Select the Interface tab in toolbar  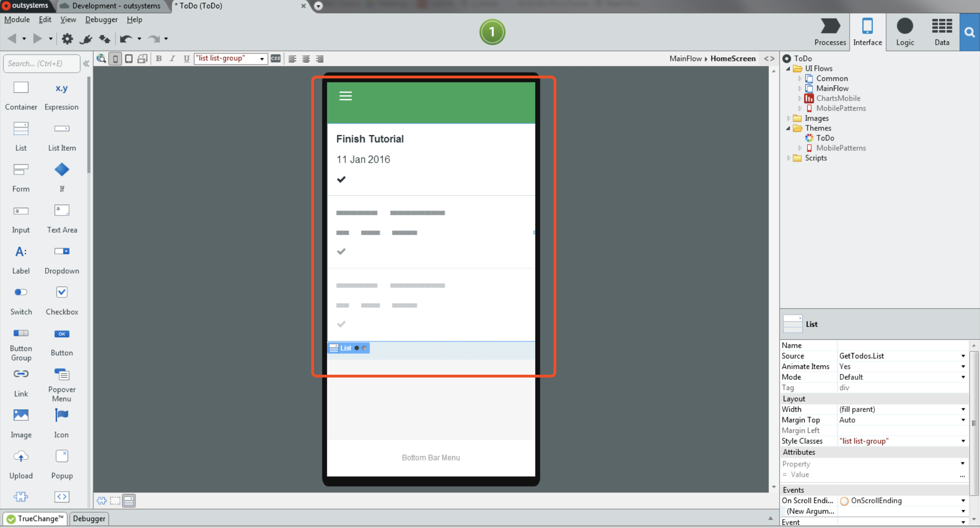point(867,31)
